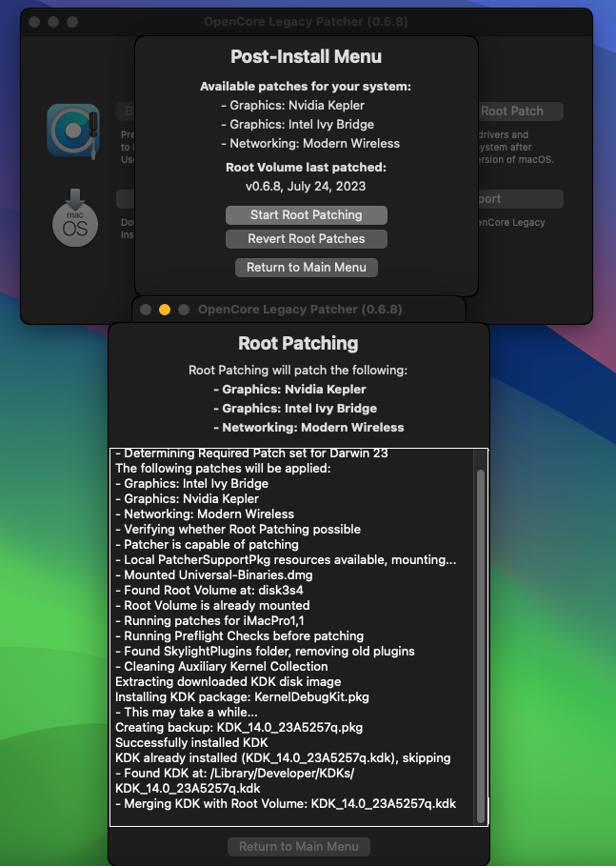This screenshot has height=866, width=616.
Task: Click the 'Post-Install Menu' heading
Action: [306, 56]
